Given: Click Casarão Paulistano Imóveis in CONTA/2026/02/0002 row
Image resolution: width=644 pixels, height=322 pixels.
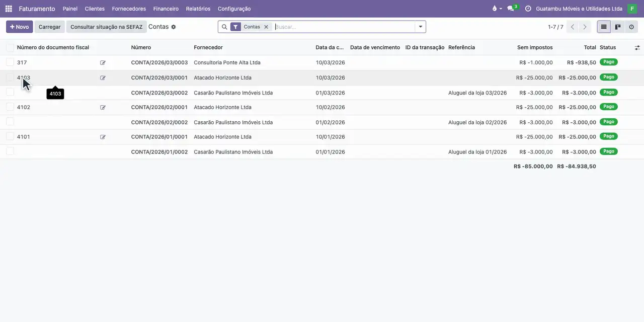Looking at the screenshot, I should (x=233, y=122).
